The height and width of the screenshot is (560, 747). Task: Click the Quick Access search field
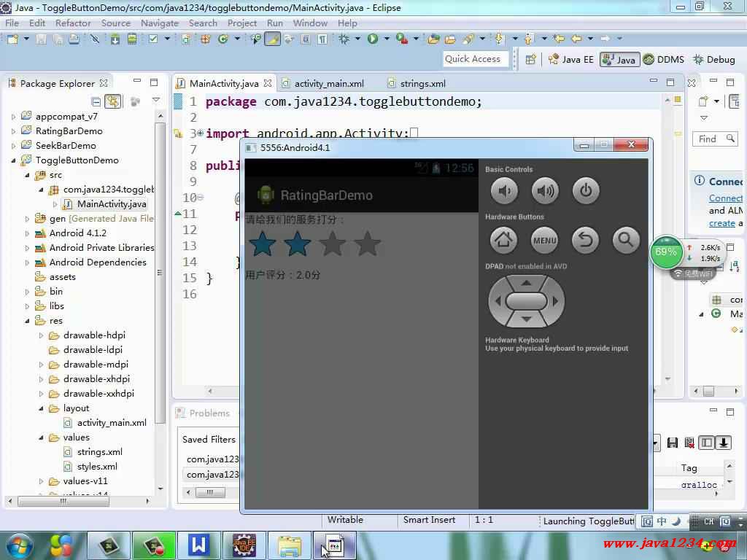tap(473, 59)
